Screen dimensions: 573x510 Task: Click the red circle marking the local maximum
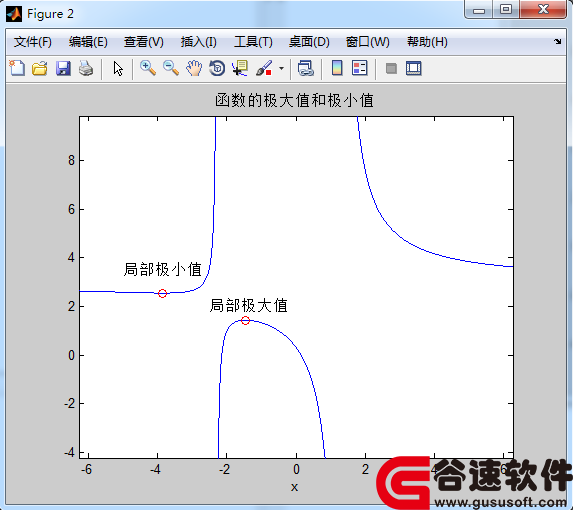pos(246,320)
